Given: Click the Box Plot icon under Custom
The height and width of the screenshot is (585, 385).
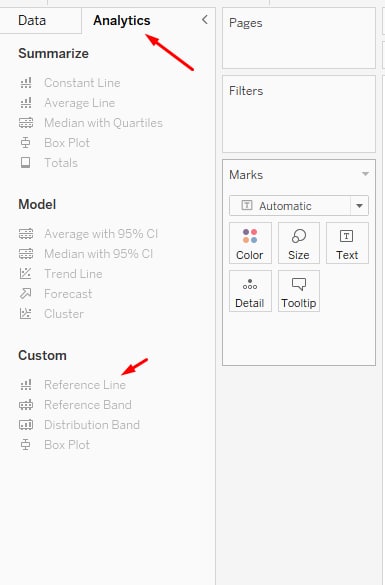Looking at the screenshot, I should point(26,445).
